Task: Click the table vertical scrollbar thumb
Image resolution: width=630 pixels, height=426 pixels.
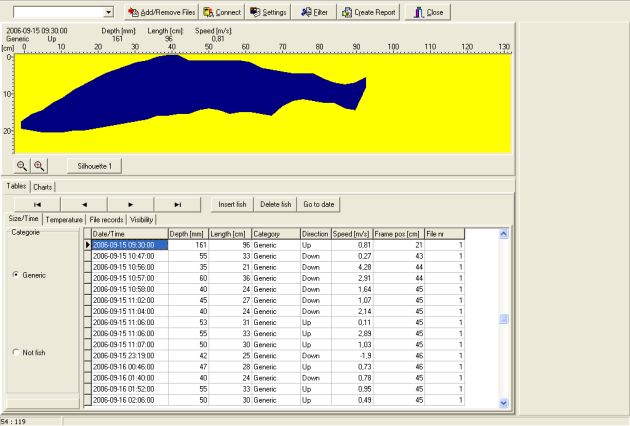Action: tap(503, 319)
